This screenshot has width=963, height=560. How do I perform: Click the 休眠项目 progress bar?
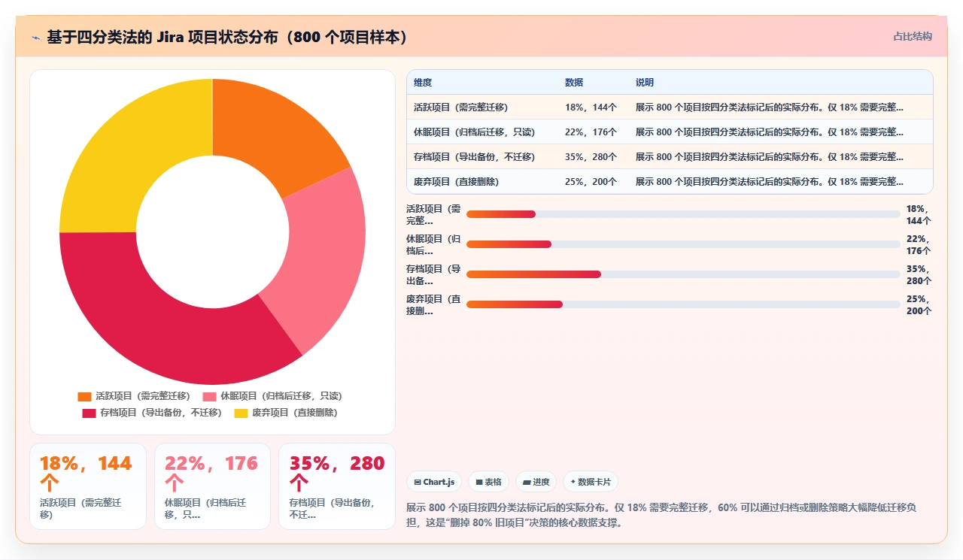[x=683, y=244]
